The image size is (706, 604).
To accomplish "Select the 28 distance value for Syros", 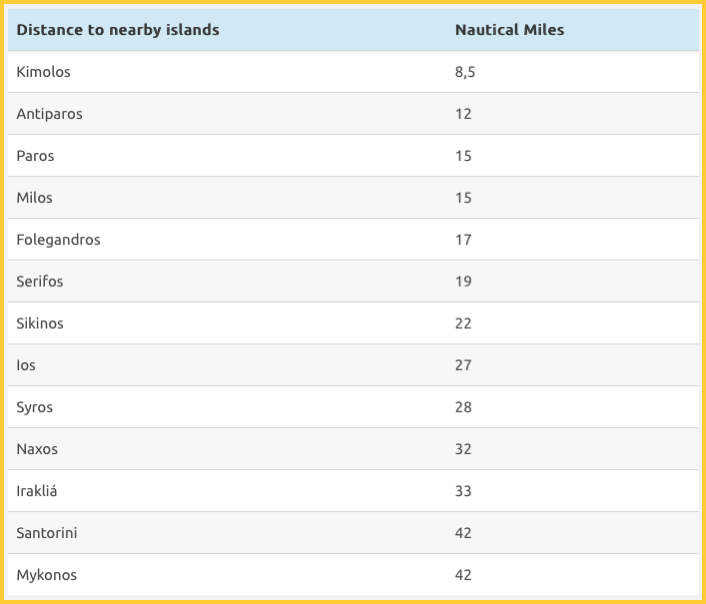I will click(x=463, y=408).
